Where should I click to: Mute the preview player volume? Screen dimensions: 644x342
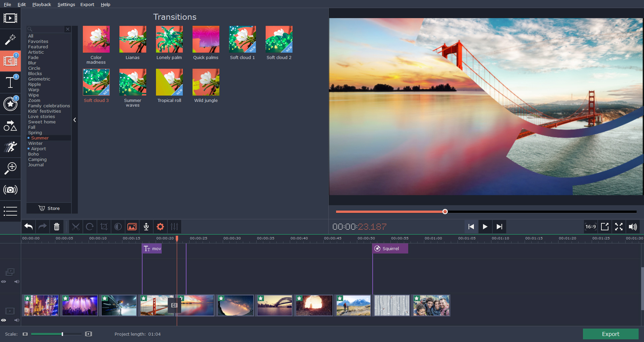click(633, 227)
